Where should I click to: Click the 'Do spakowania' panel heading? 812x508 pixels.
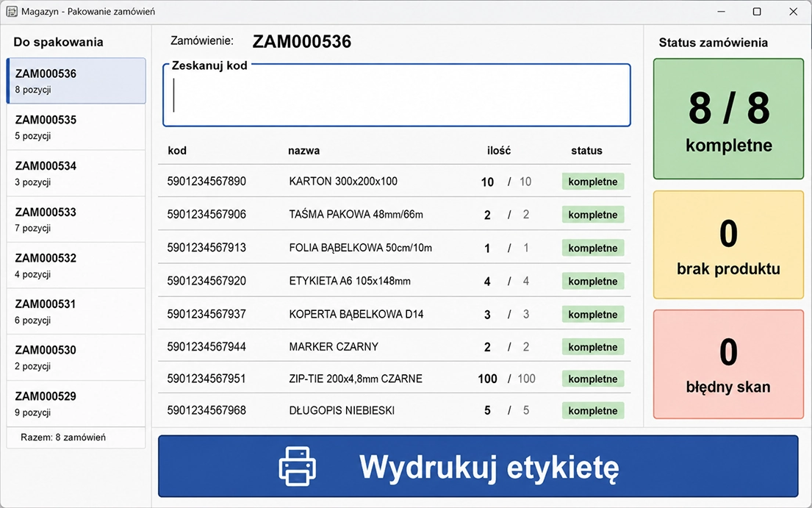point(58,42)
